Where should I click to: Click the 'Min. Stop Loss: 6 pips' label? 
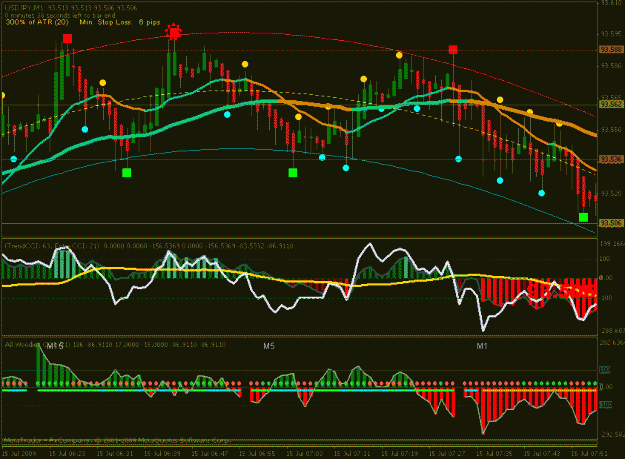[x=120, y=22]
